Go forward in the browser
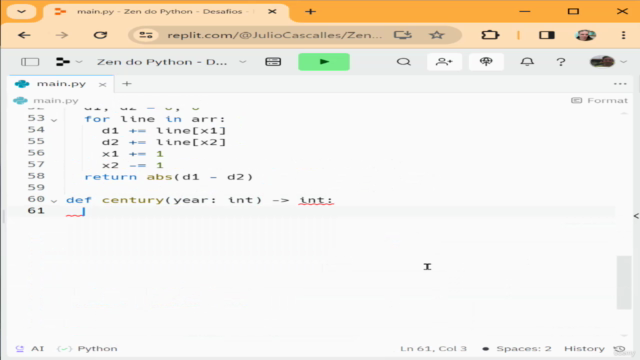640x360 pixels. [62, 35]
